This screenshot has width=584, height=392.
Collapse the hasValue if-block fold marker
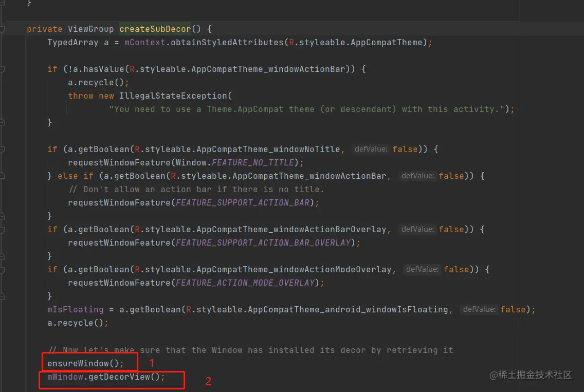point(2,69)
